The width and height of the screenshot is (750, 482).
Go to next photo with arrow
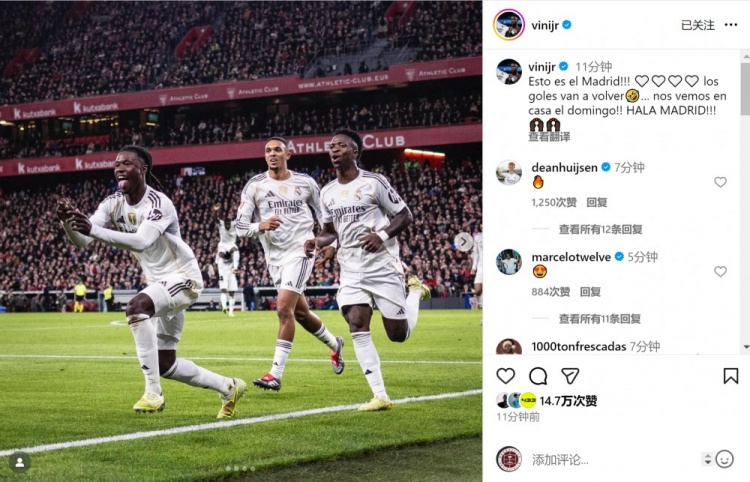[x=463, y=242]
